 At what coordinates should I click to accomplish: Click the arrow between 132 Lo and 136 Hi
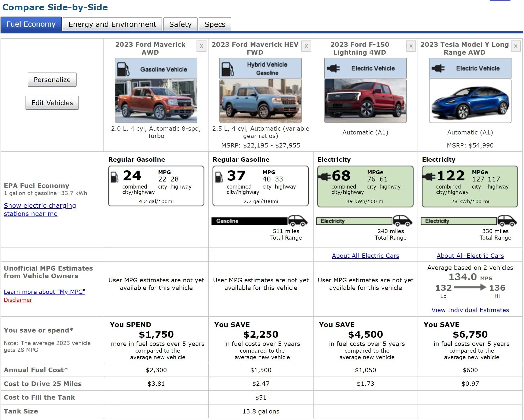point(470,287)
